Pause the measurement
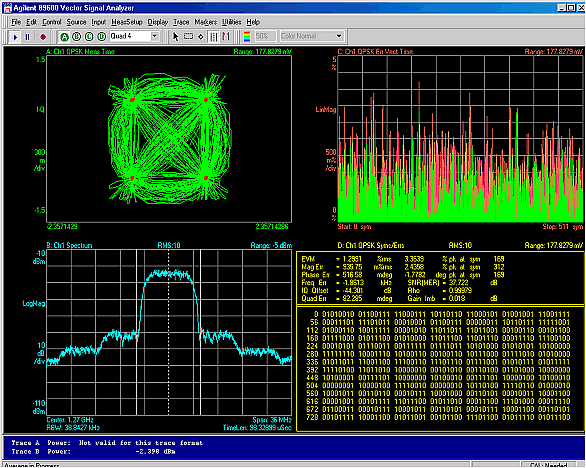 (27, 37)
